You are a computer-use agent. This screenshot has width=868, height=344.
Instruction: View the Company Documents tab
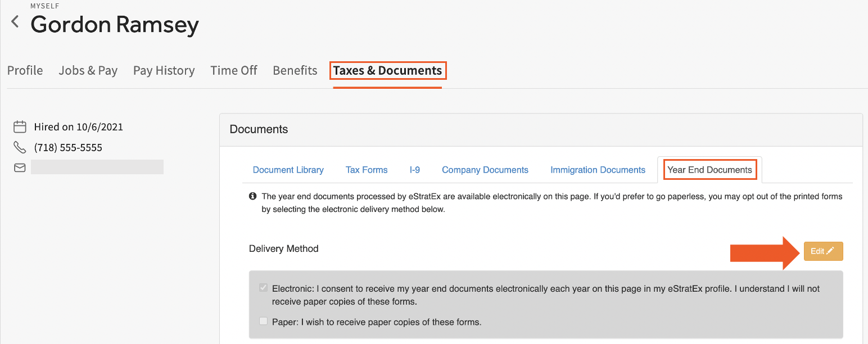pyautogui.click(x=485, y=170)
